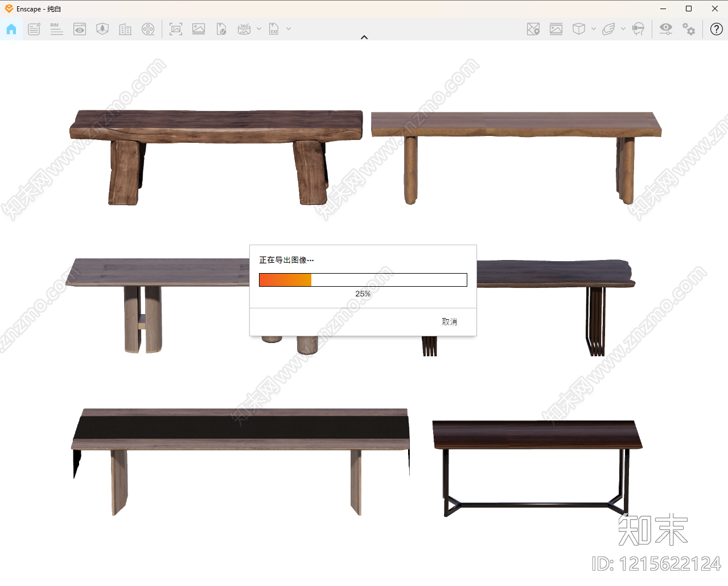Open the site context buildings icon
The image size is (728, 586).
[125, 29]
